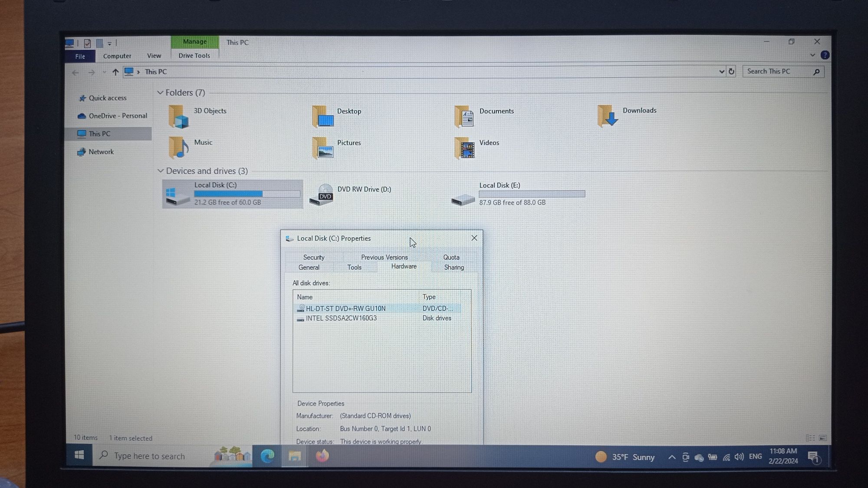Viewport: 868px width, 488px height.
Task: Switch to the Previous Versions tab
Action: (385, 257)
